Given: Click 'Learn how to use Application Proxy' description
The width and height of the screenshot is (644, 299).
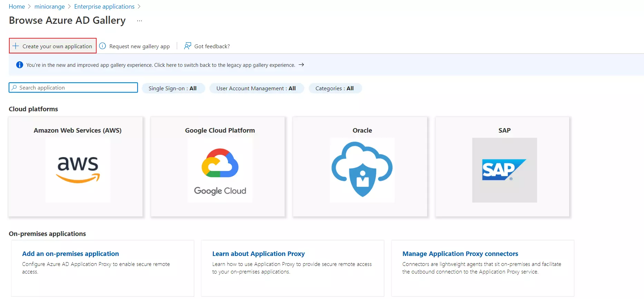Looking at the screenshot, I should (x=292, y=268).
